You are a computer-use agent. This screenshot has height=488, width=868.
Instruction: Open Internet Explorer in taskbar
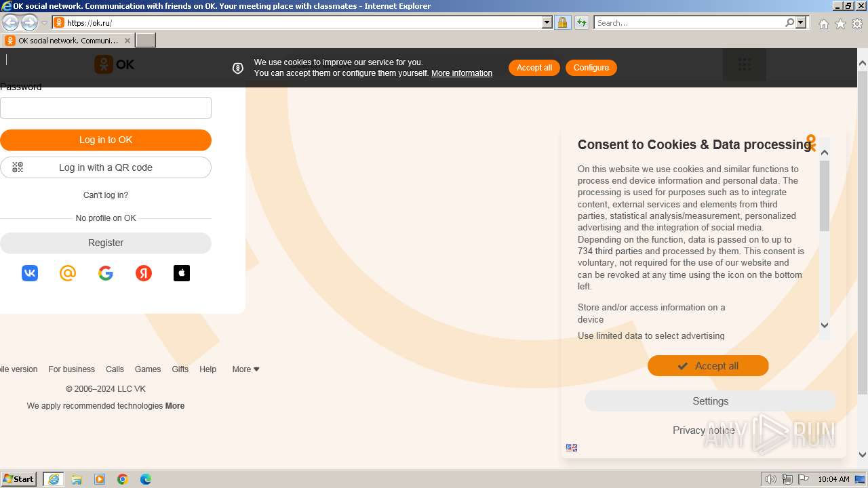coord(54,479)
